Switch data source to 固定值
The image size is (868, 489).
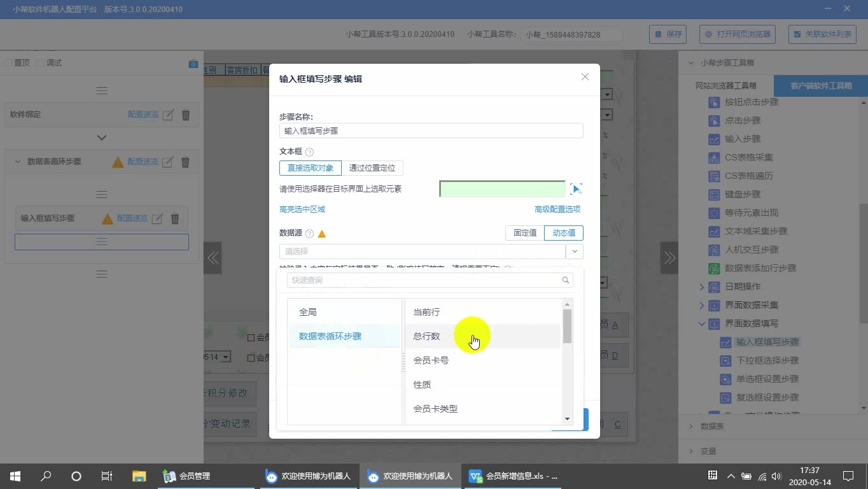pyautogui.click(x=525, y=233)
